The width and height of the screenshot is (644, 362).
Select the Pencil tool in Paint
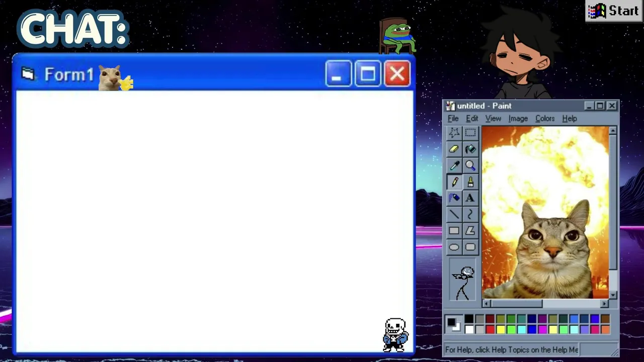pyautogui.click(x=454, y=182)
